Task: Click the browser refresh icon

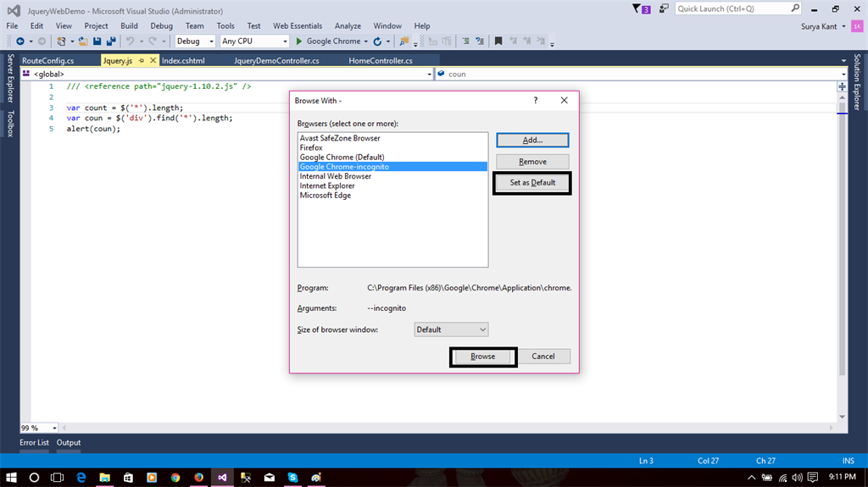Action: (377, 41)
